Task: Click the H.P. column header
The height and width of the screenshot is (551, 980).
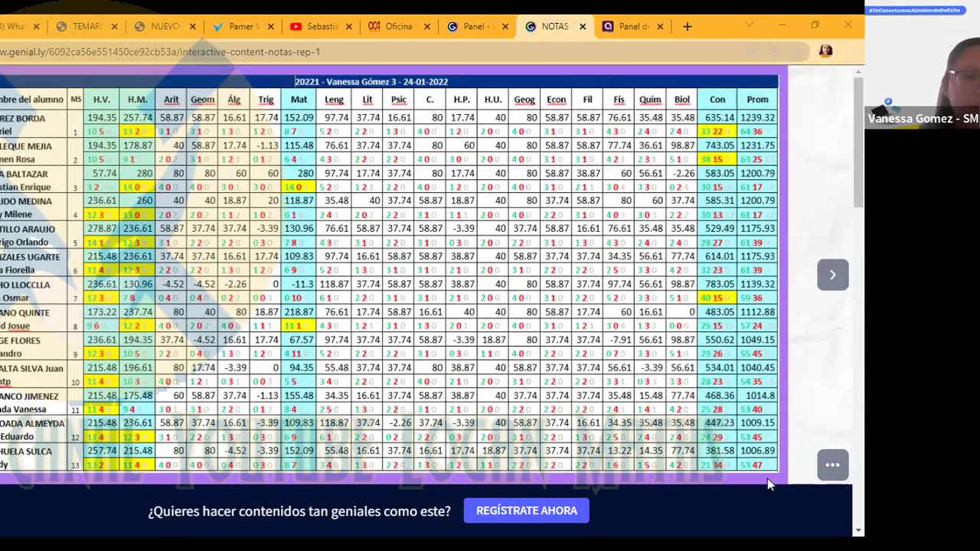Action: tap(461, 99)
